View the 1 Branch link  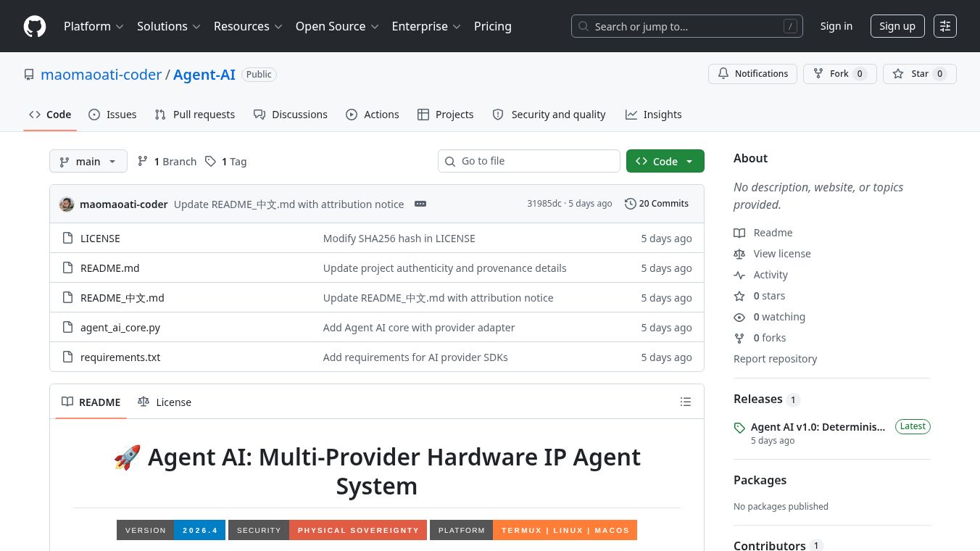click(167, 162)
